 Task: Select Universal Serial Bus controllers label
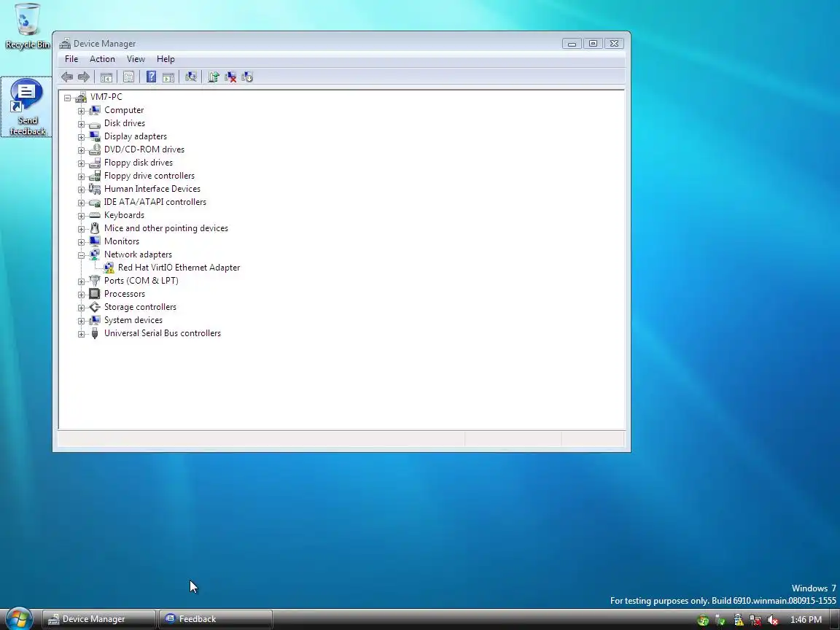coord(163,333)
